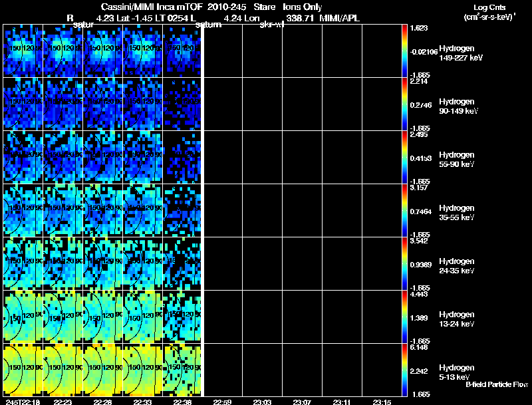Click the Hydrogen 24-35 keV color scale

tap(405, 263)
